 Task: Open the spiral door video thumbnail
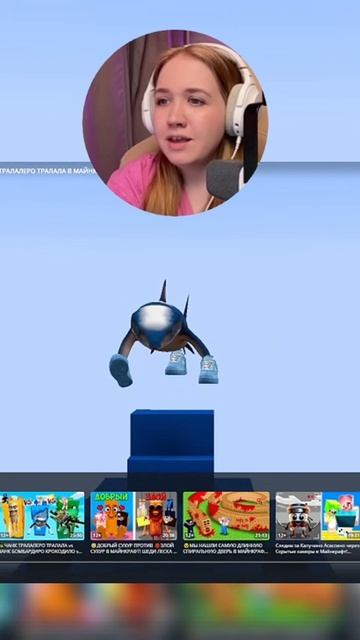(x=226, y=516)
